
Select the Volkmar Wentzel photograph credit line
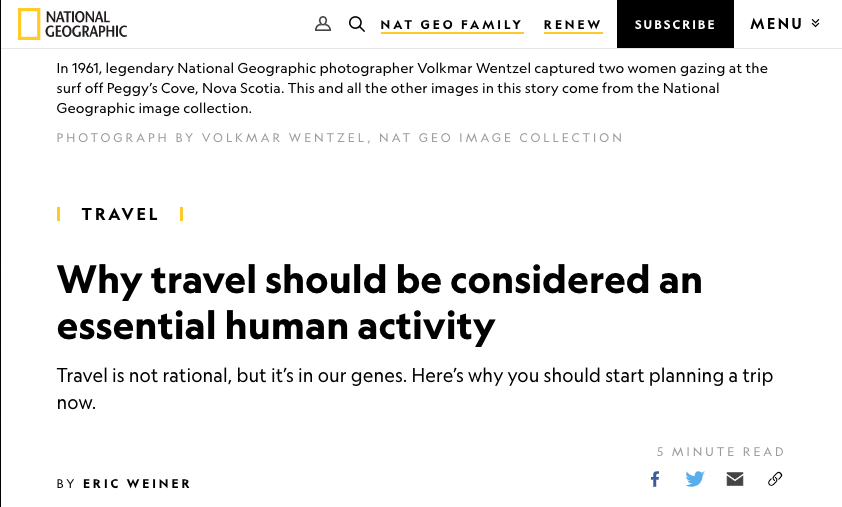[339, 138]
